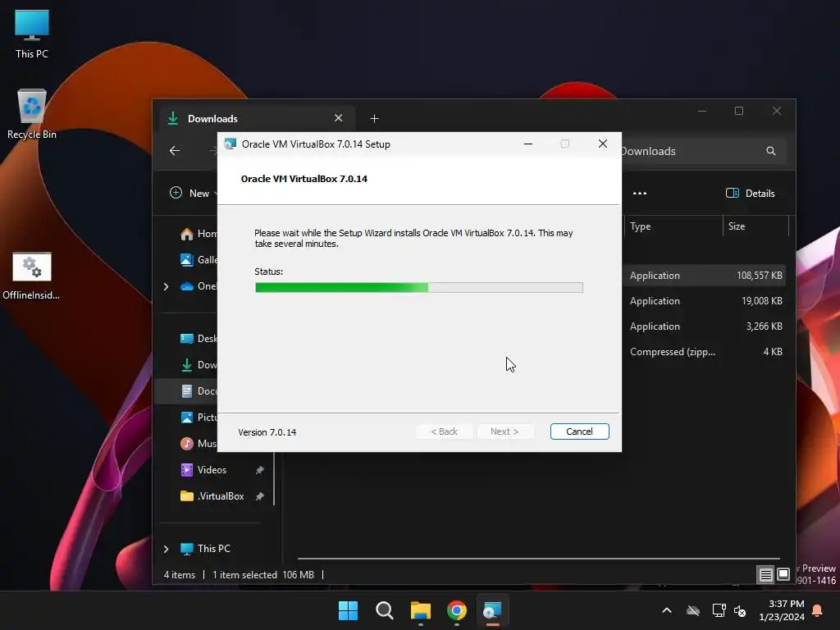Close the VirtualBox Setup dialog
The image size is (840, 630).
click(x=603, y=144)
